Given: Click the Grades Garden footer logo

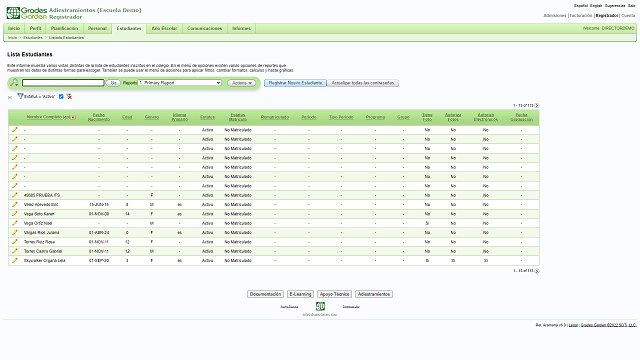Looking at the screenshot, I should [320, 306].
